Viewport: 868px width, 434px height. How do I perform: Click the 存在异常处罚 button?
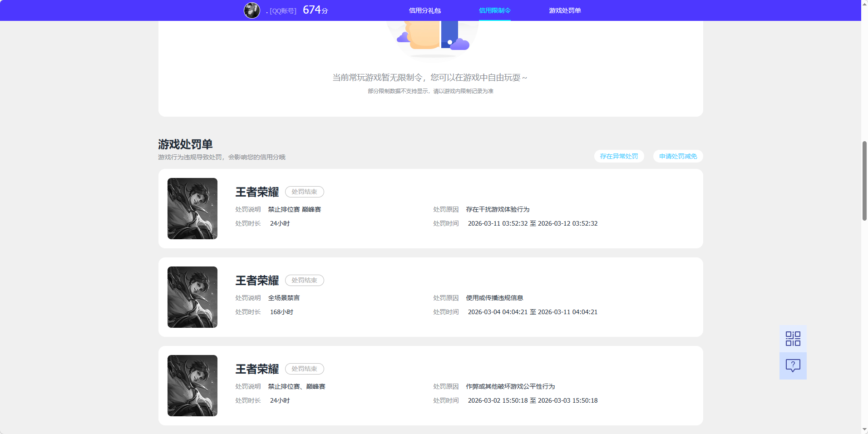619,156
